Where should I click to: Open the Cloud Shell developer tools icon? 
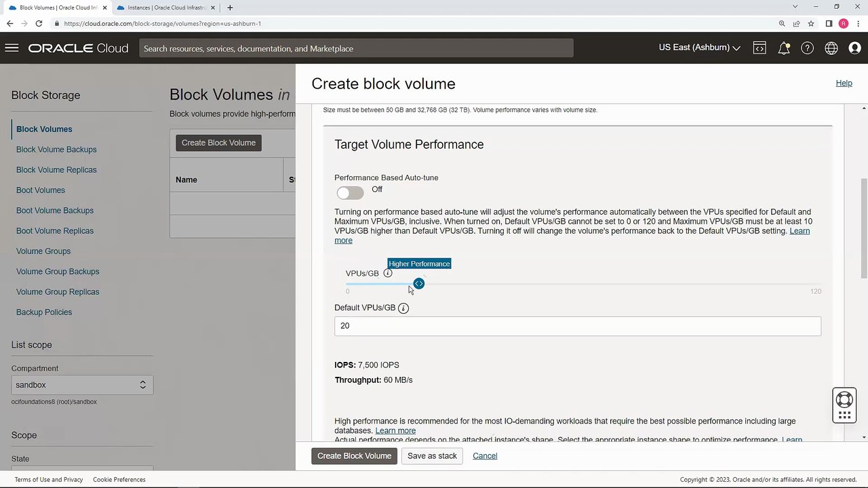click(759, 48)
